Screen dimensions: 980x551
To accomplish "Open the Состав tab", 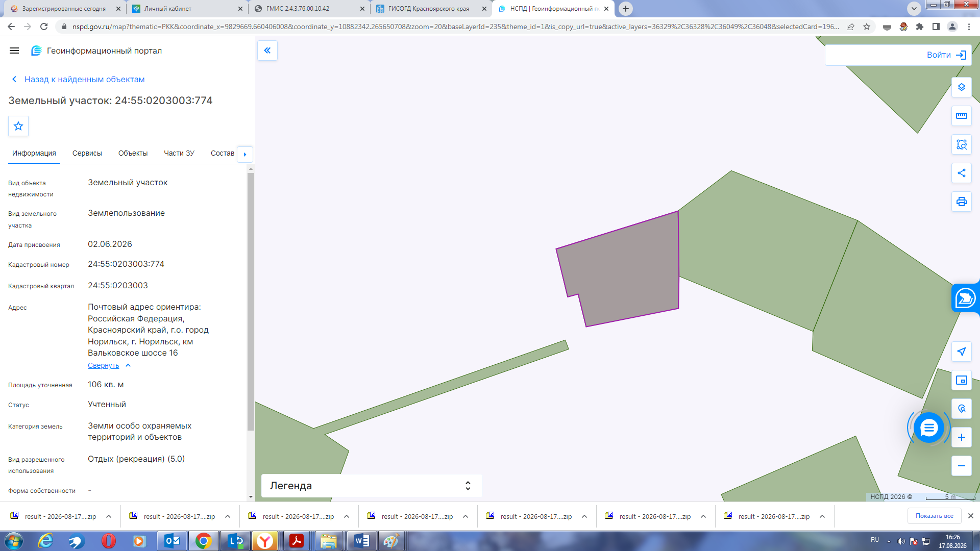I will pyautogui.click(x=223, y=153).
